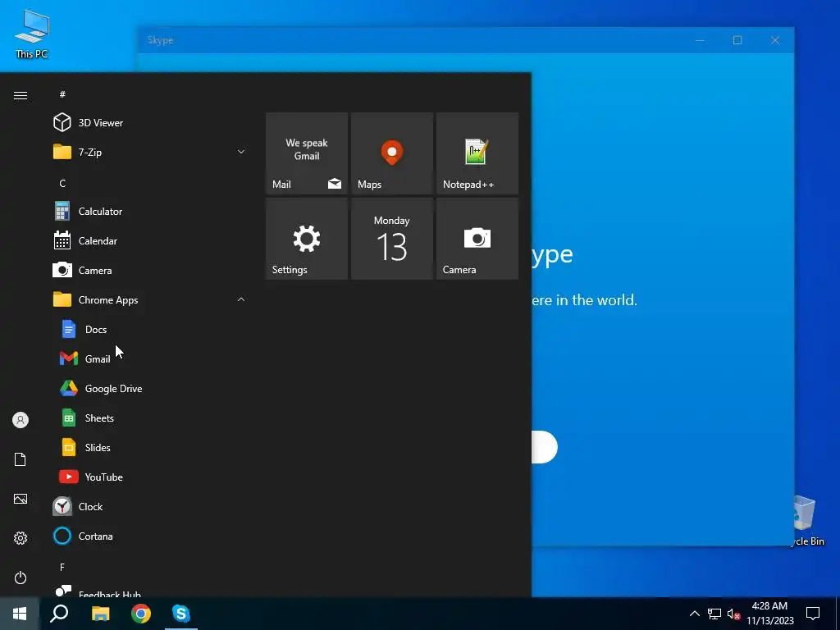840x630 pixels.
Task: Click the Windows Start button
Action: coord(20,614)
